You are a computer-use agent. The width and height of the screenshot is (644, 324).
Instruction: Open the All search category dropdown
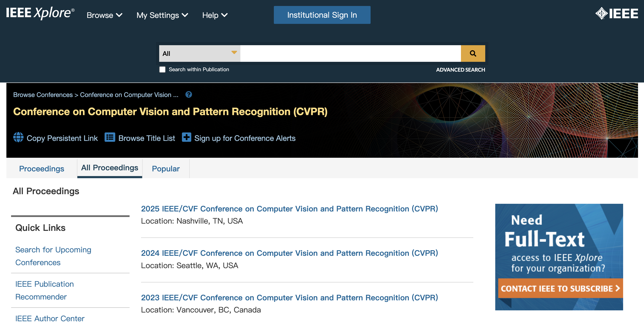point(199,53)
